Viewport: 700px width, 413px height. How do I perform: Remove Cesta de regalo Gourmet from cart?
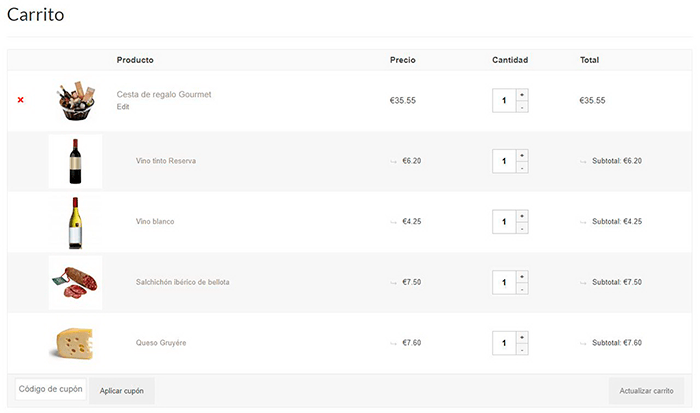20,100
